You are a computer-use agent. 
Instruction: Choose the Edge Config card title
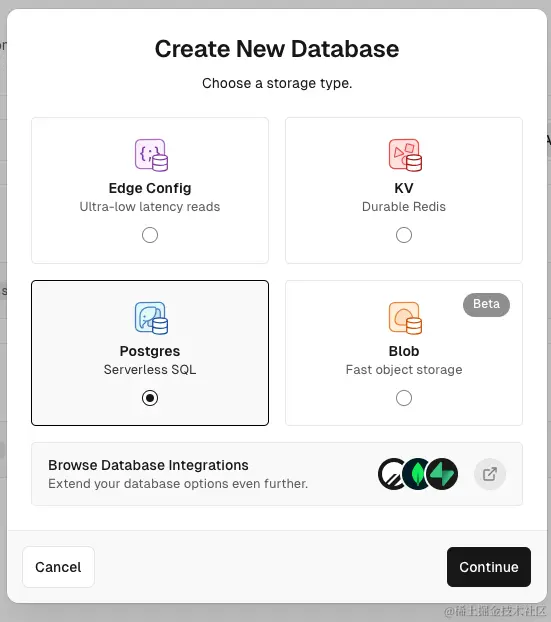coord(150,188)
